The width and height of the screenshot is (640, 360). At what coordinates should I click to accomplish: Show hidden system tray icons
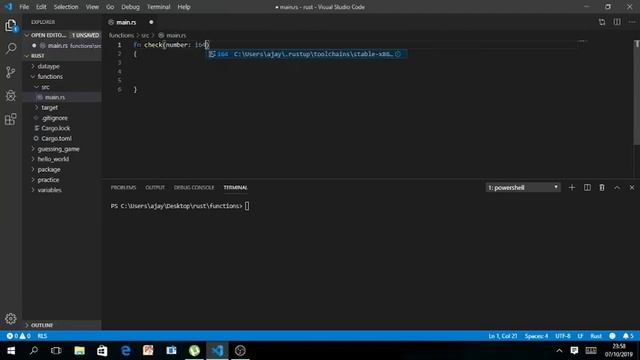pyautogui.click(x=559, y=351)
